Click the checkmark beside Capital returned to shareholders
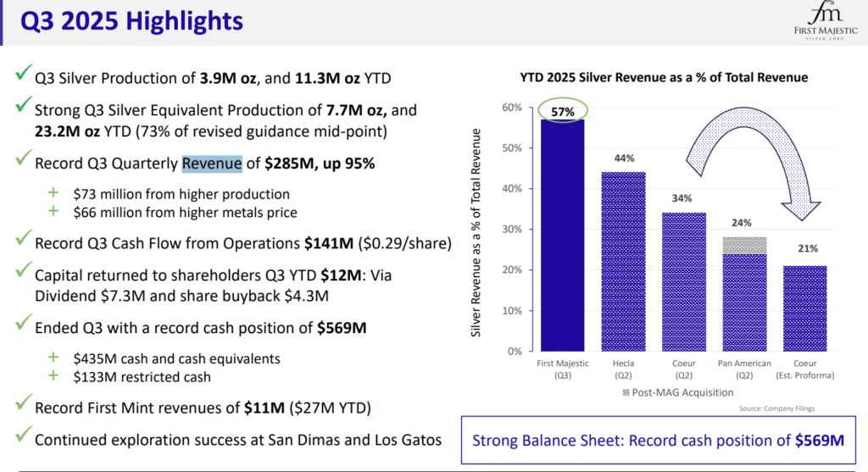Screen dimensions: 868x472 coord(24,273)
